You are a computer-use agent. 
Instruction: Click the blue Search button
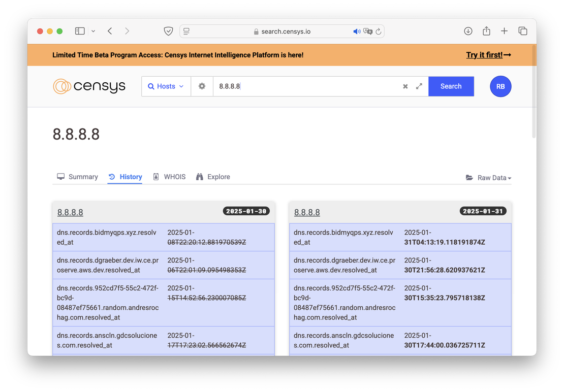click(451, 86)
